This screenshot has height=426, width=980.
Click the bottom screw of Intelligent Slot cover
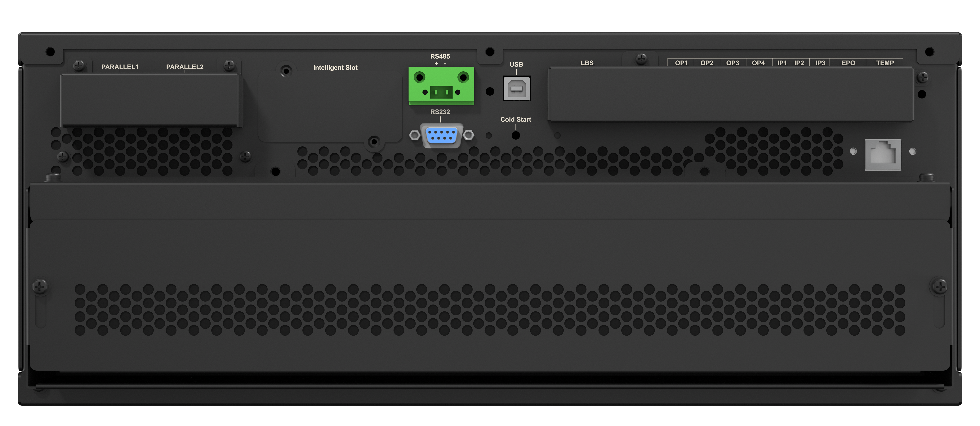(374, 142)
